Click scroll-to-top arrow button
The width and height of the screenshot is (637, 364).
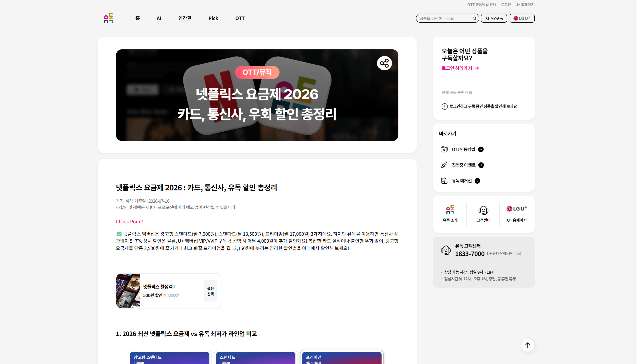coord(527,345)
